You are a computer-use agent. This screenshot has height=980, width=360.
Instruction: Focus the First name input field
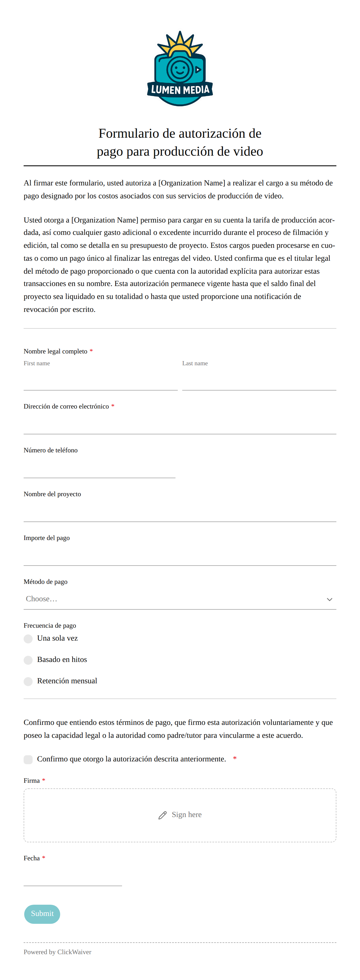pos(101,380)
